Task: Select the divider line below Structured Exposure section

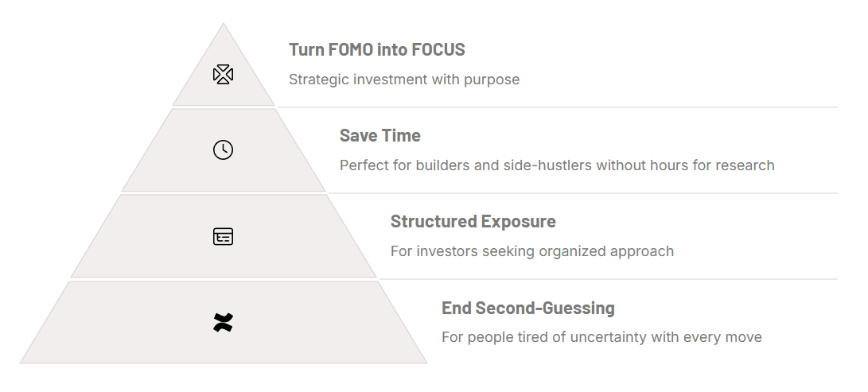Action: tap(609, 278)
